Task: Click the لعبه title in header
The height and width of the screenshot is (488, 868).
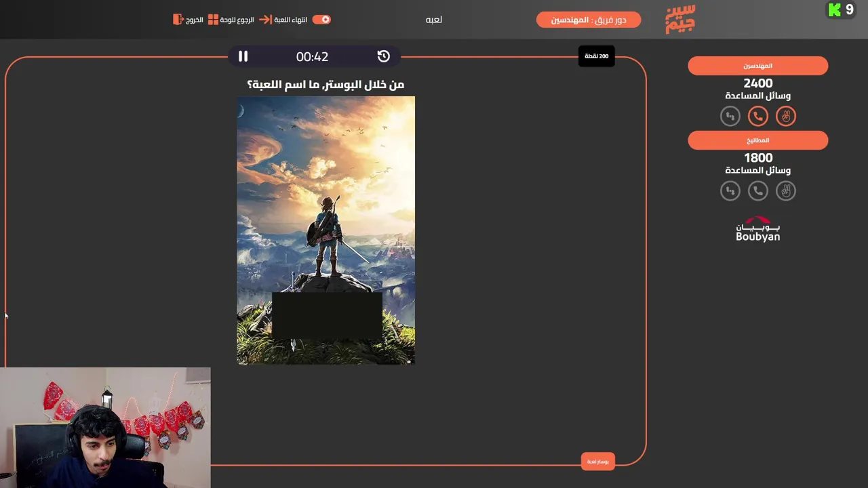Action: pyautogui.click(x=434, y=20)
